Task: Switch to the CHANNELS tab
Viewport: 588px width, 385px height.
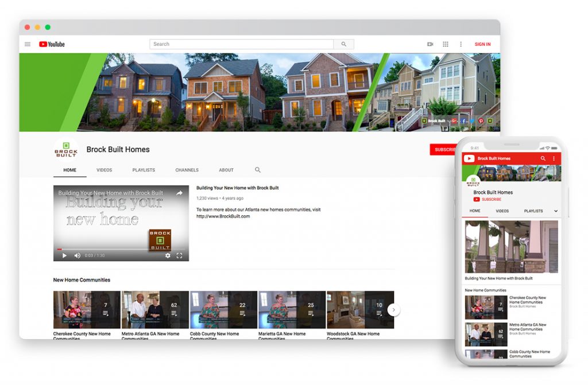Action: click(187, 170)
